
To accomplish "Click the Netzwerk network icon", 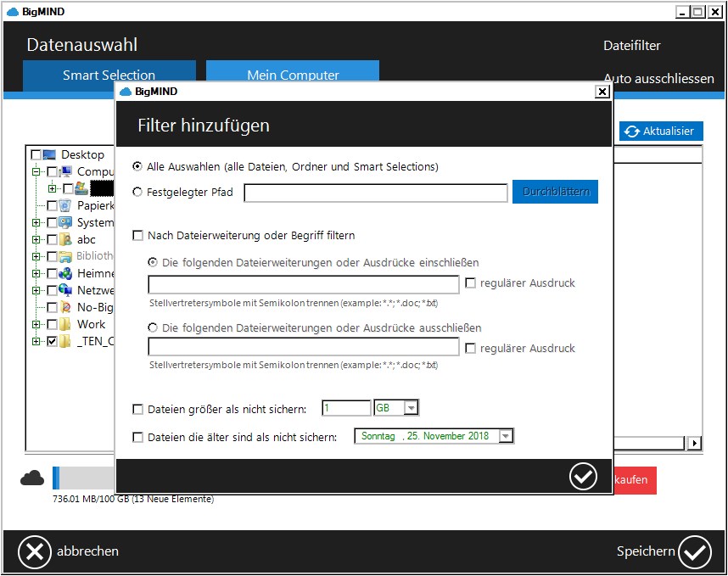I will 65,290.
